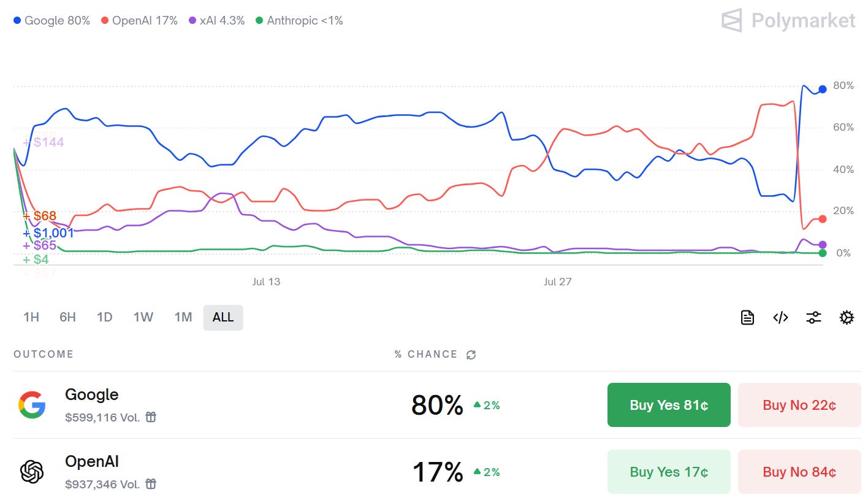The width and height of the screenshot is (868, 500).
Task: Click gift icon next to OpenAI volume
Action: click(151, 484)
